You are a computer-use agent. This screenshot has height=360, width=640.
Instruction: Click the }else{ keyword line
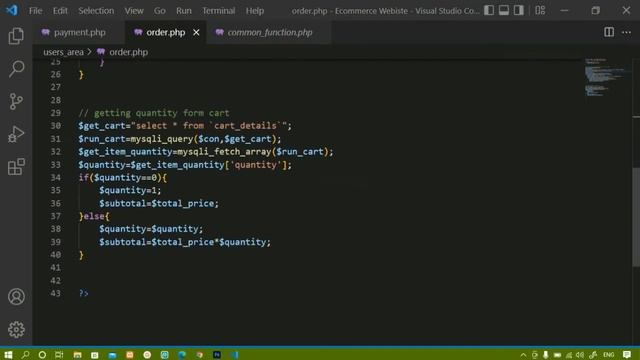coord(94,216)
